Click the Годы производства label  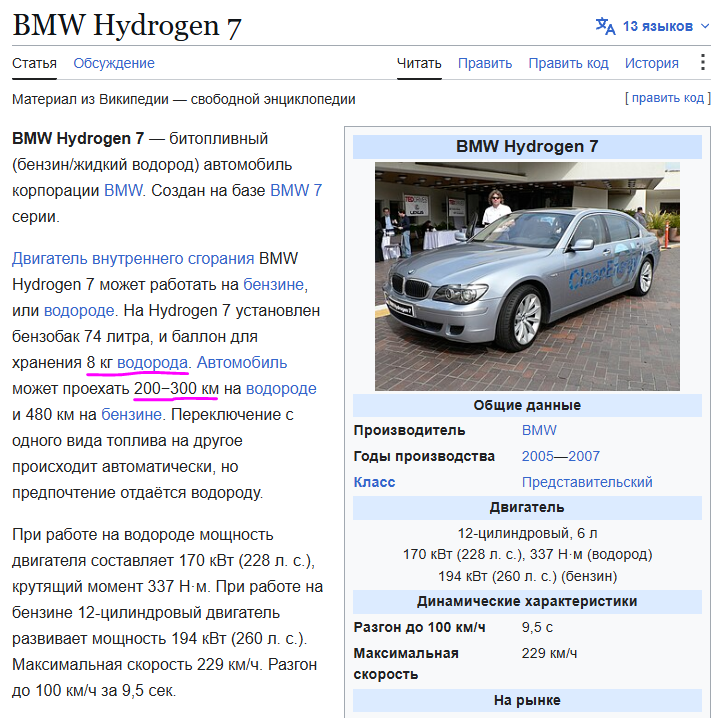(424, 456)
